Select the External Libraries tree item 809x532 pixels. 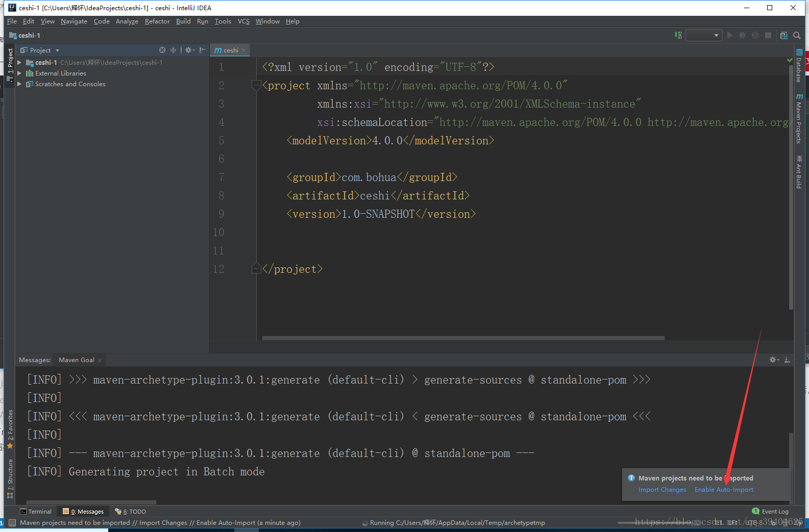point(61,73)
